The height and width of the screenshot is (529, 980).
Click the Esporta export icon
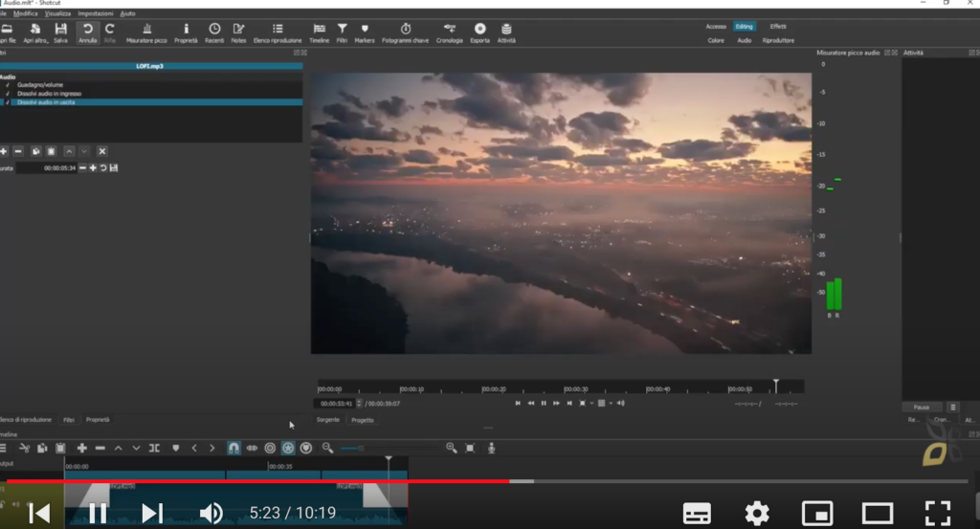coord(480,33)
